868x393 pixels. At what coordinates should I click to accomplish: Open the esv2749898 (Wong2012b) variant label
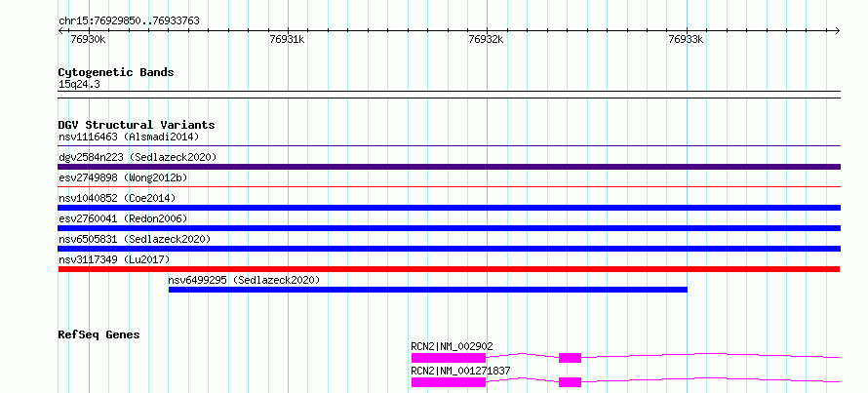click(123, 177)
